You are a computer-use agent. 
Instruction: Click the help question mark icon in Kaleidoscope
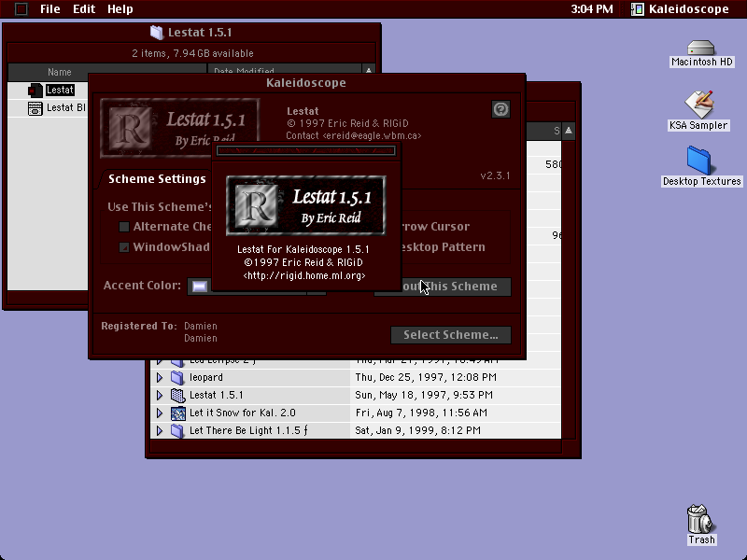[x=500, y=109]
